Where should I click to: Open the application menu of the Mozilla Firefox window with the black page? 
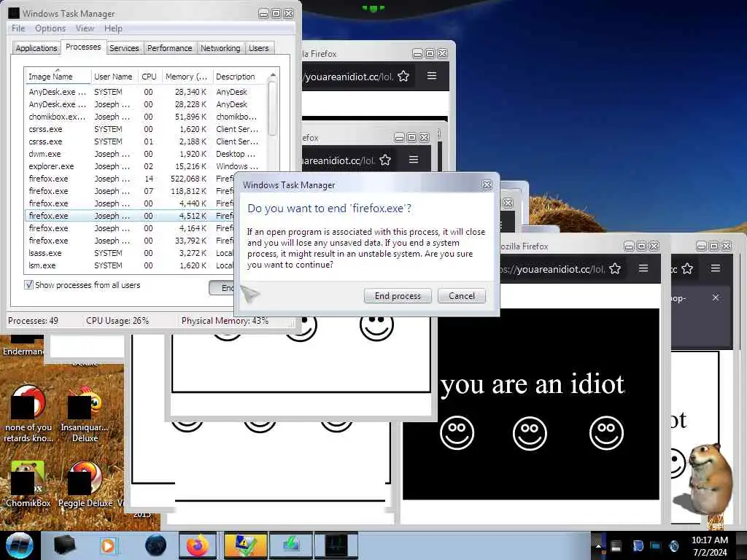pos(643,268)
